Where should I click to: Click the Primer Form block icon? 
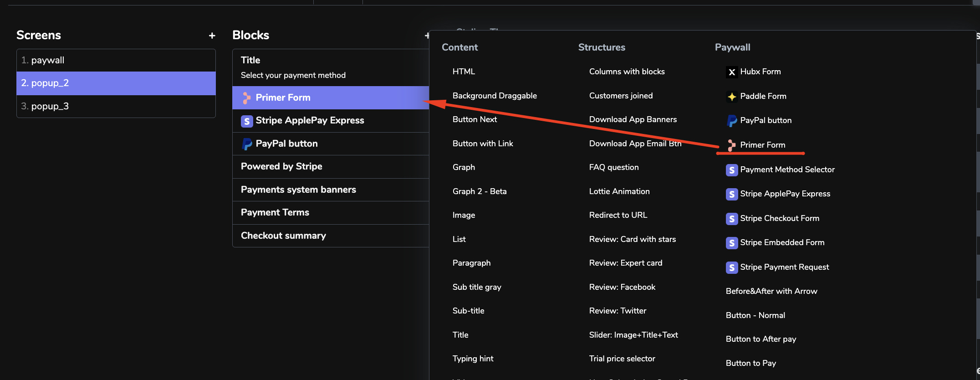tap(246, 98)
